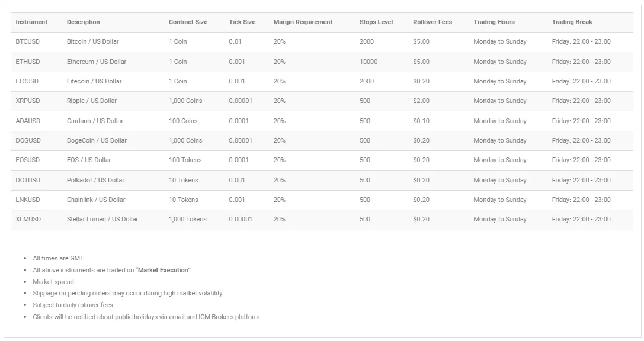Viewport: 644px width, 341px height.
Task: Select the LNKUSD instrument cell
Action: pyautogui.click(x=28, y=200)
